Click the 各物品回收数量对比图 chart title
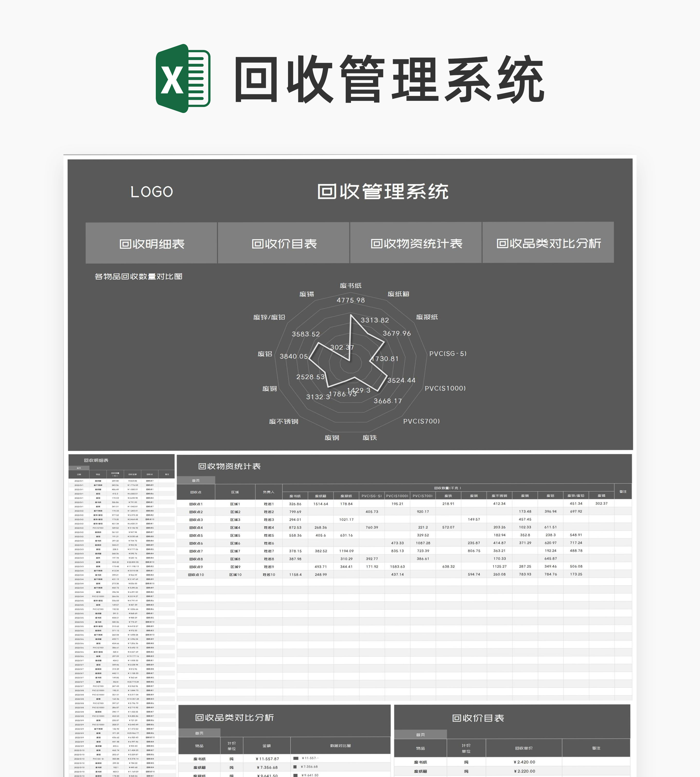 point(139,276)
